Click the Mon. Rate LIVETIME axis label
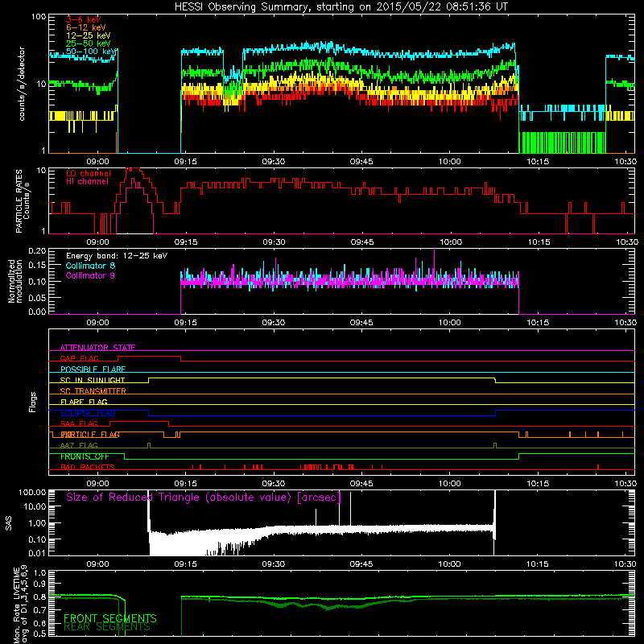The image size is (644, 644). (20, 605)
